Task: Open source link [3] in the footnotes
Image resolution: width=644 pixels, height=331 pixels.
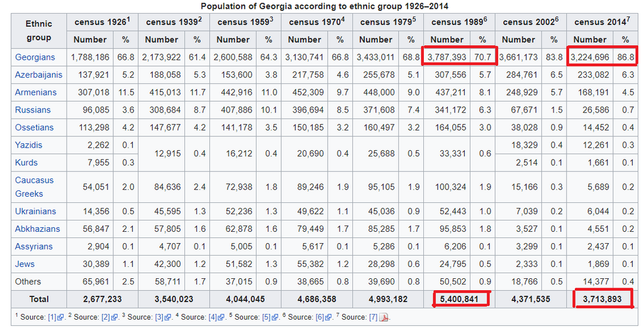Action: (159, 317)
